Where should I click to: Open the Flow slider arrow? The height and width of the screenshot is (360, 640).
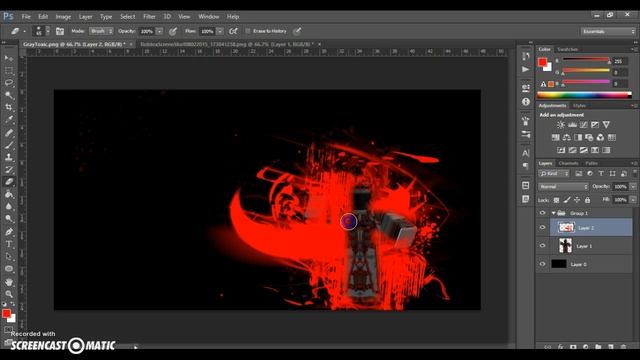coord(220,31)
